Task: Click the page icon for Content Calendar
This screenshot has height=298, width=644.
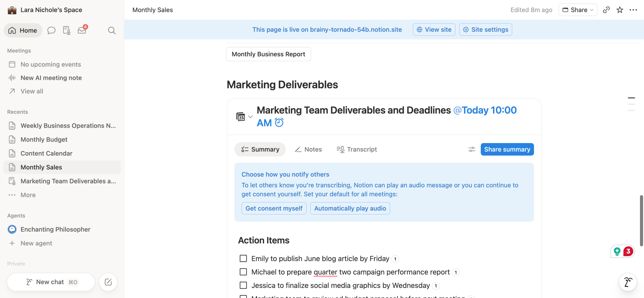Action: point(12,153)
